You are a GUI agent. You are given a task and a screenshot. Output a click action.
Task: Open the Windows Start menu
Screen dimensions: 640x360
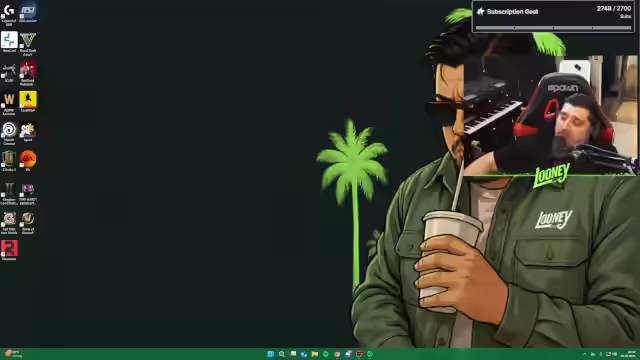(270, 354)
